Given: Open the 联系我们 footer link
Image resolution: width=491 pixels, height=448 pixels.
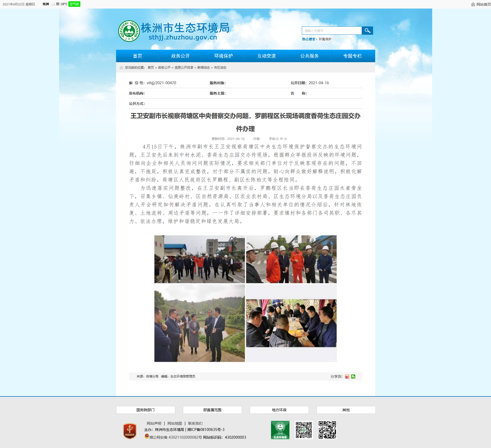Looking at the screenshot, I should point(195,423).
